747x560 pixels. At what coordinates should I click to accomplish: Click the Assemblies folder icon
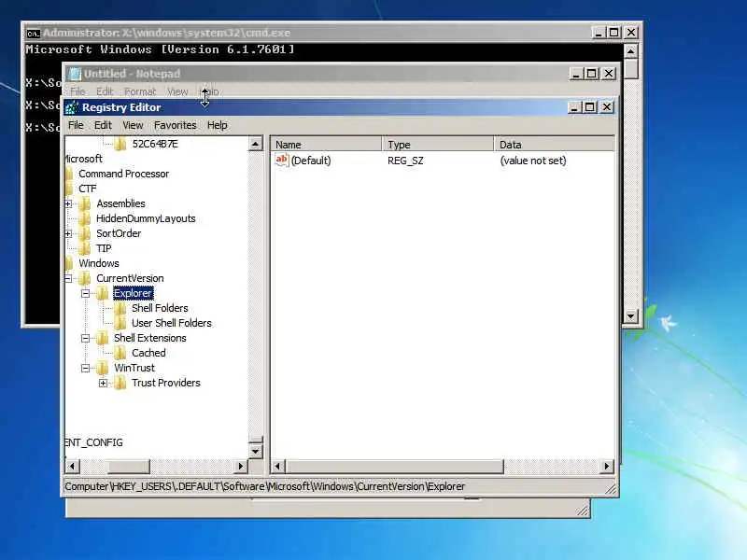tap(85, 203)
